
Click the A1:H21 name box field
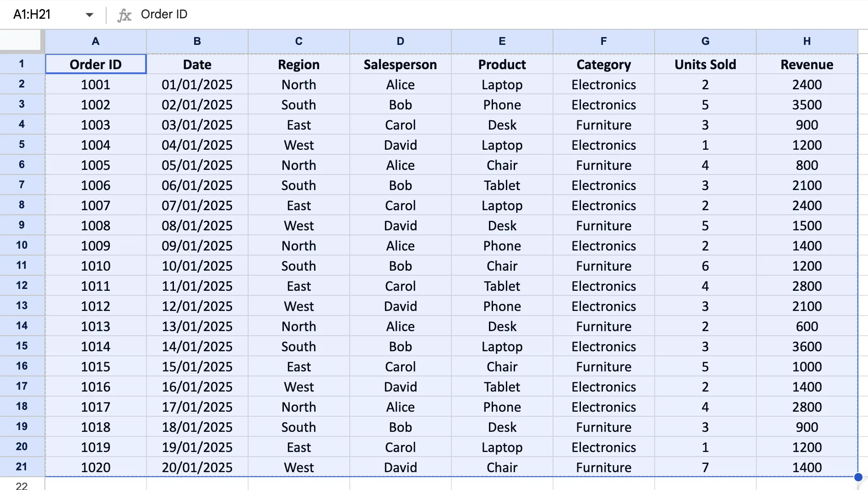point(43,14)
